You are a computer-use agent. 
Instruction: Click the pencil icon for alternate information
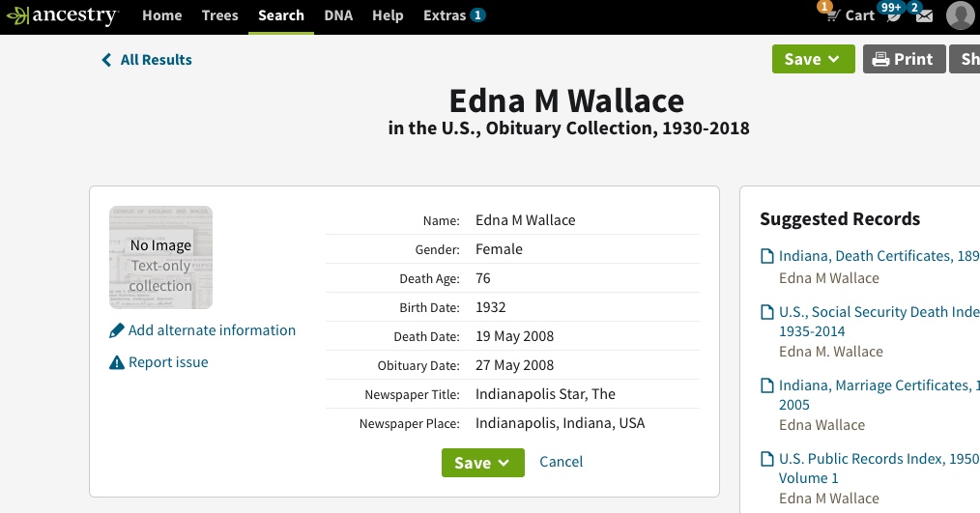pyautogui.click(x=116, y=330)
